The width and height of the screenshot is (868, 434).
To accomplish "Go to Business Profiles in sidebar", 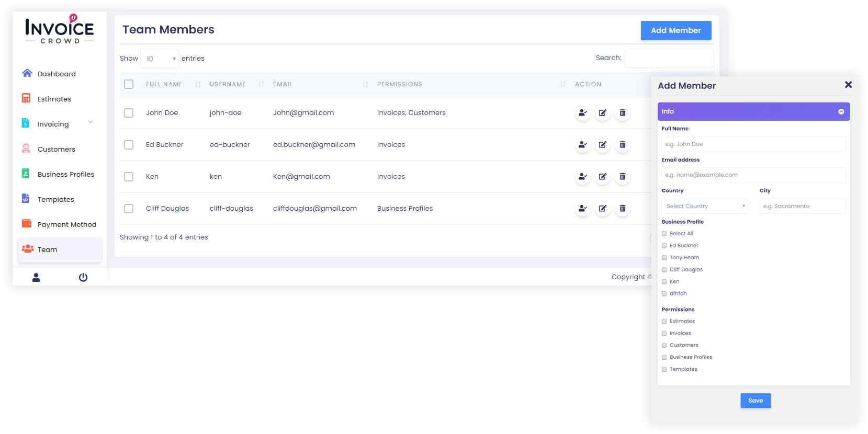I will [65, 174].
